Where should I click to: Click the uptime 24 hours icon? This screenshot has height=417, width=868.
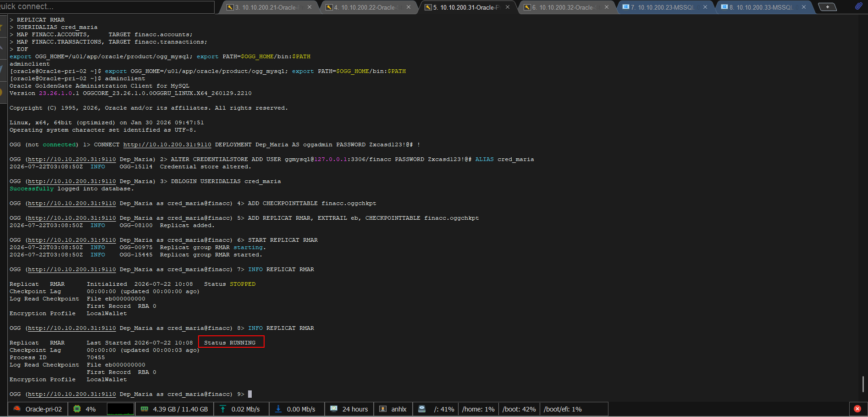334,409
